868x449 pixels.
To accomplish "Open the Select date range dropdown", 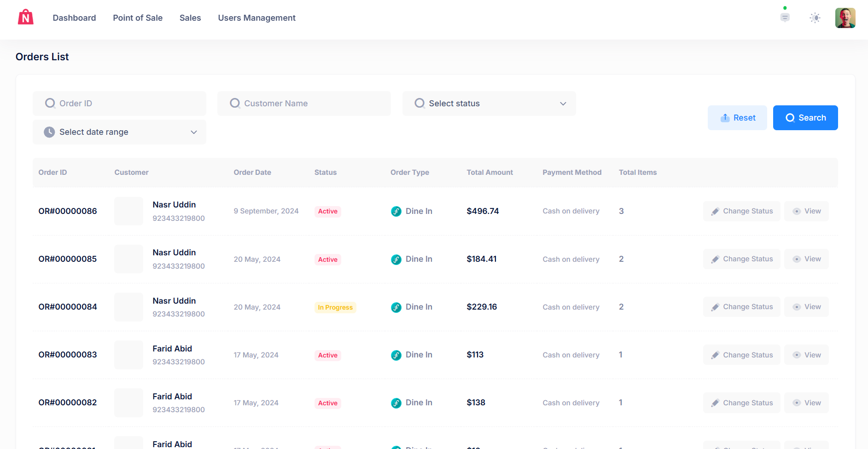I will click(119, 132).
